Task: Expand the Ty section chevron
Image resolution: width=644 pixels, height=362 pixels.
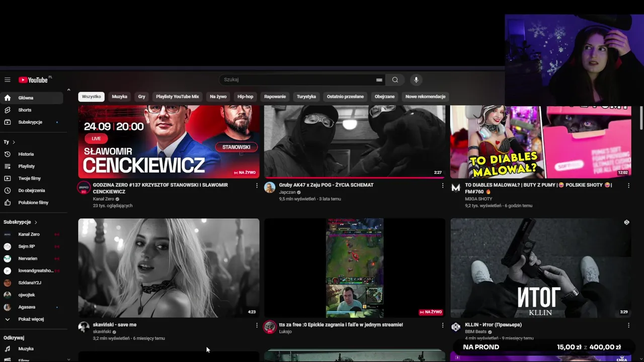Action: pyautogui.click(x=14, y=142)
